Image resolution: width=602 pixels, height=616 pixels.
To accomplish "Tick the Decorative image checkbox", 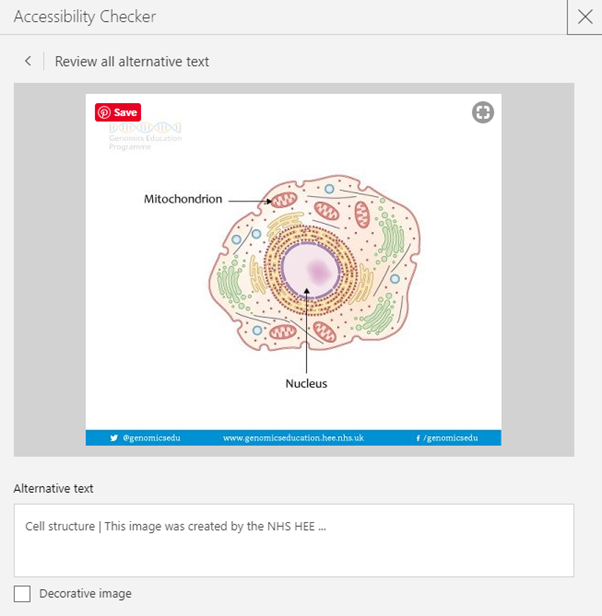I will click(23, 593).
